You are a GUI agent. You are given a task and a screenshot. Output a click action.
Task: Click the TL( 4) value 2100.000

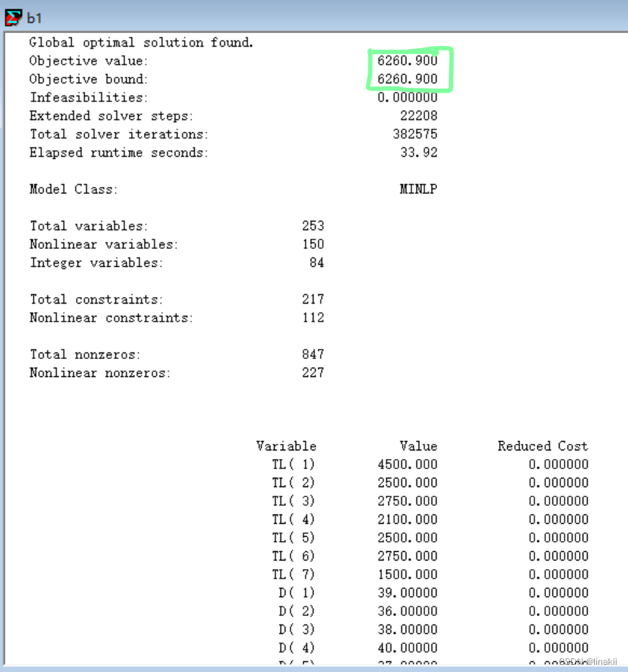click(x=407, y=519)
